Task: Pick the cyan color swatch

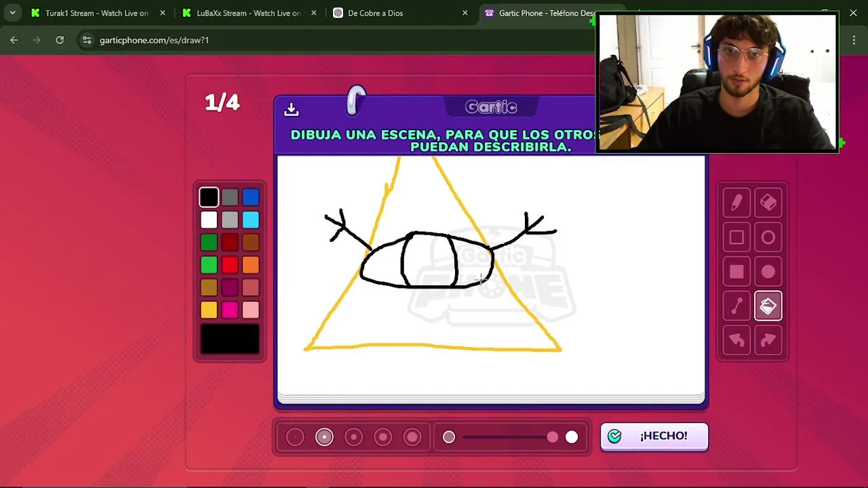Action: pyautogui.click(x=251, y=220)
